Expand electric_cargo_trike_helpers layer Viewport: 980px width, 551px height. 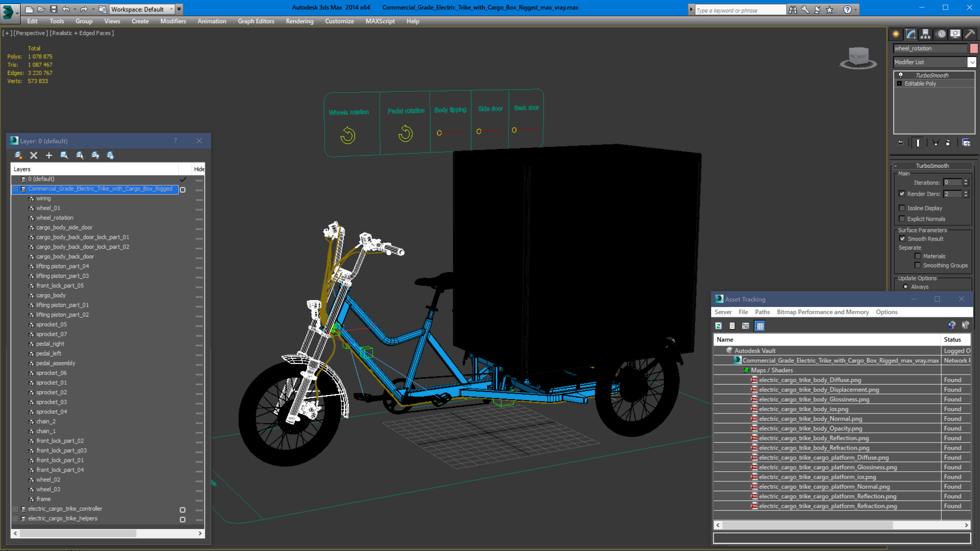tap(15, 519)
